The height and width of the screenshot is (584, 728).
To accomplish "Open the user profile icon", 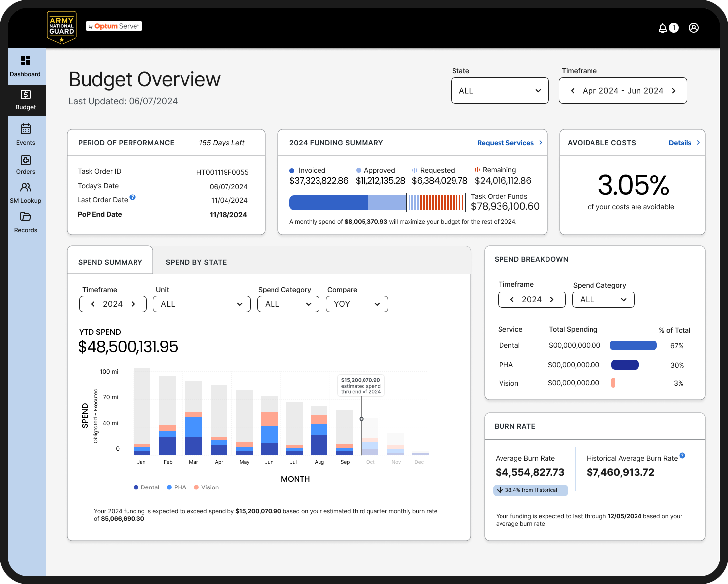I will (x=694, y=28).
